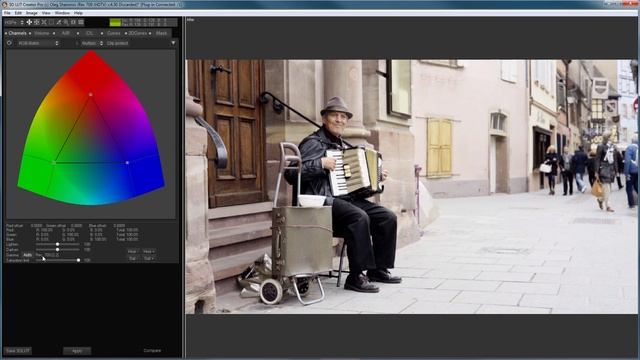The image size is (640, 360).
Task: Click the accordion player preview image
Action: coord(411,187)
